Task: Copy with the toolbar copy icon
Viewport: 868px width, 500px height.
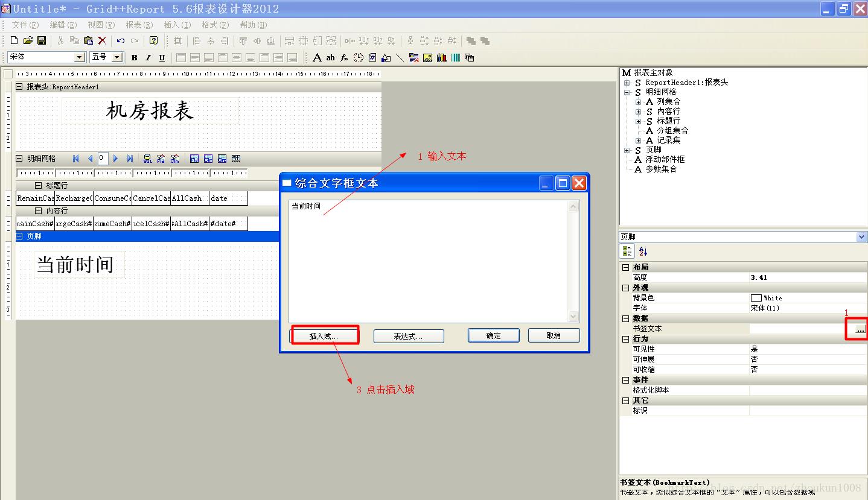Action: point(74,40)
